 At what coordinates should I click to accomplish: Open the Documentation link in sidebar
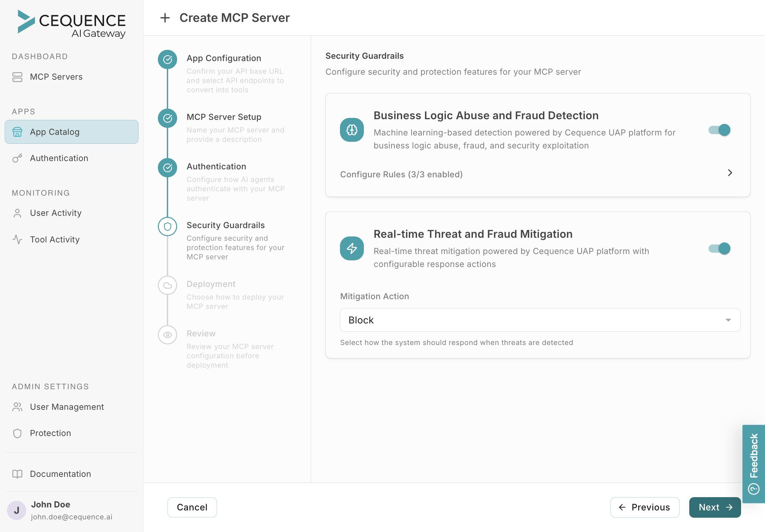pos(60,474)
